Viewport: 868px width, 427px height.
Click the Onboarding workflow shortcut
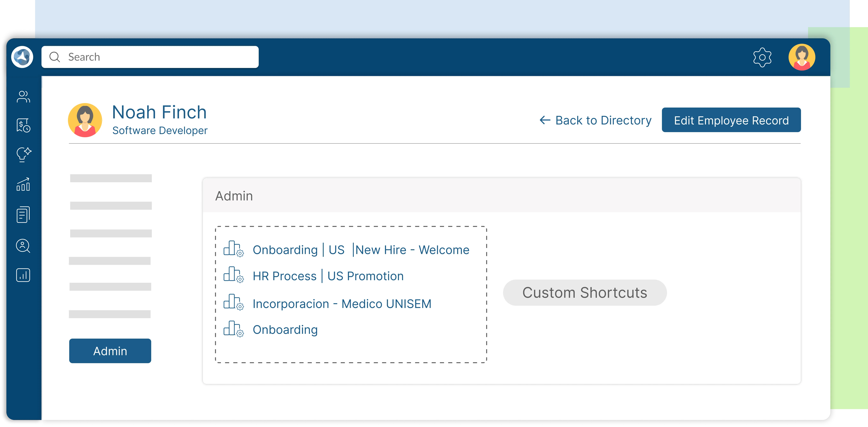point(285,330)
